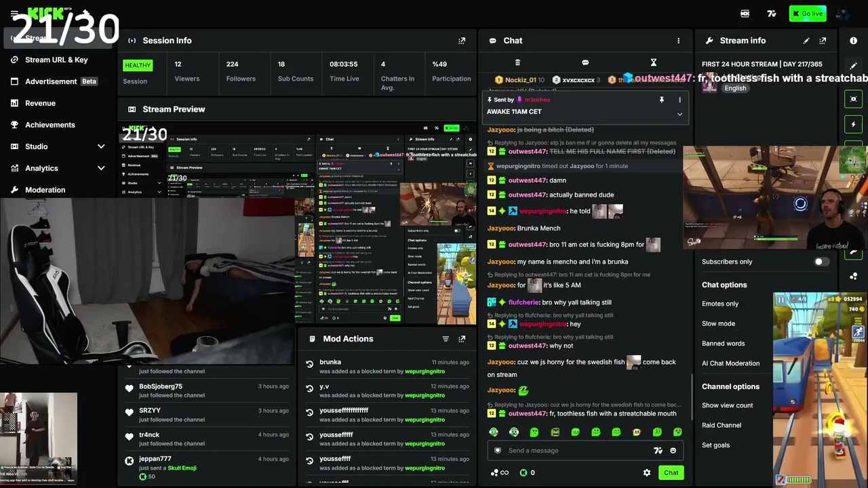Toggle the Subscribers only switch
Viewport: 868px width, 488px height.
pos(821,262)
